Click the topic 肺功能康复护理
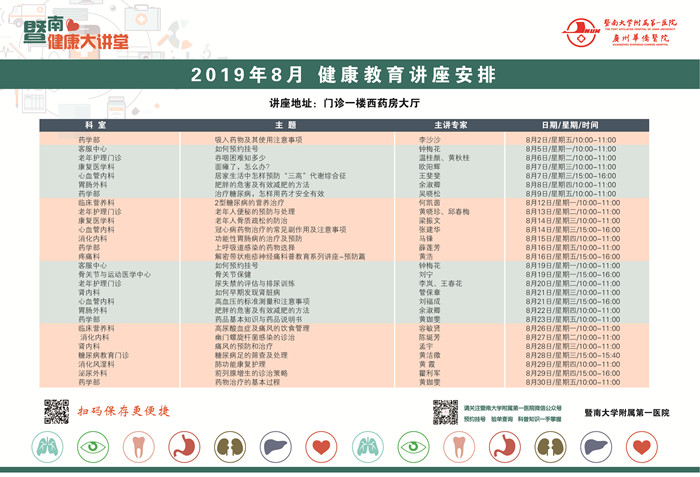Viewport: 700px width, 477px height. click(x=240, y=364)
